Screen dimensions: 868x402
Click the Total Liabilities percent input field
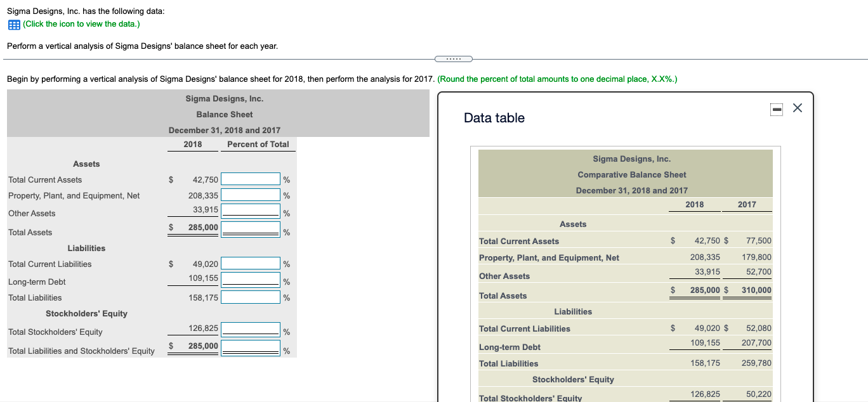pyautogui.click(x=250, y=295)
